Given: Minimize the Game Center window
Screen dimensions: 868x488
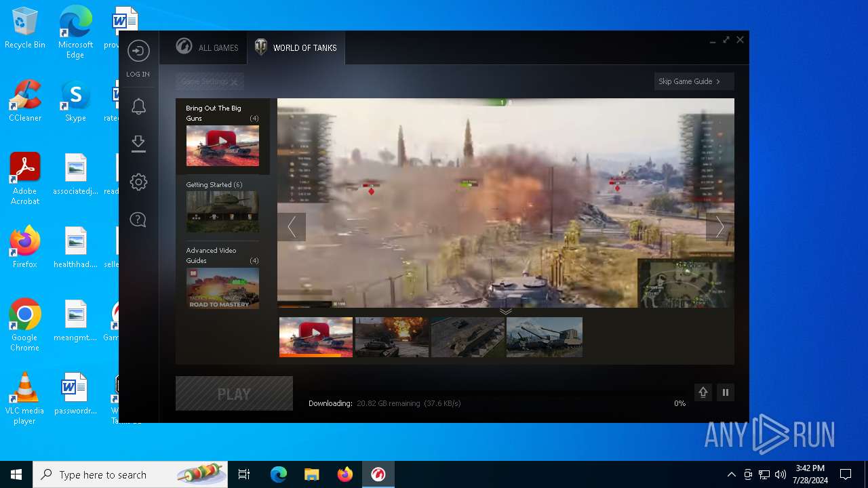Looking at the screenshot, I should tap(713, 41).
